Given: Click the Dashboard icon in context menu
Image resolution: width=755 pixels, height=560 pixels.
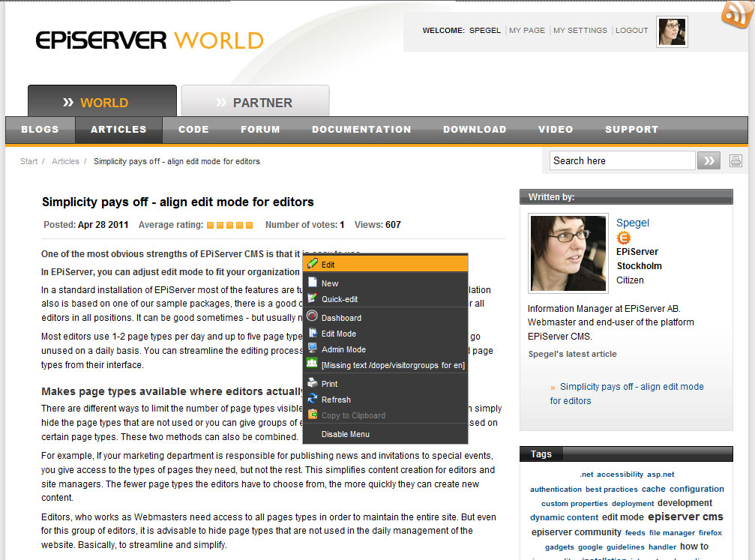Looking at the screenshot, I should (313, 317).
